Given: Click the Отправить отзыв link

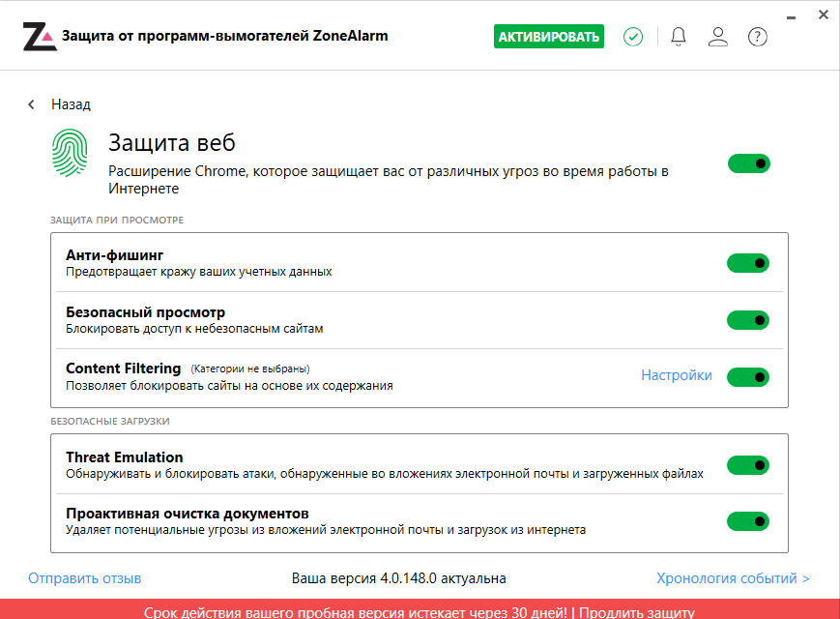Looking at the screenshot, I should [85, 578].
